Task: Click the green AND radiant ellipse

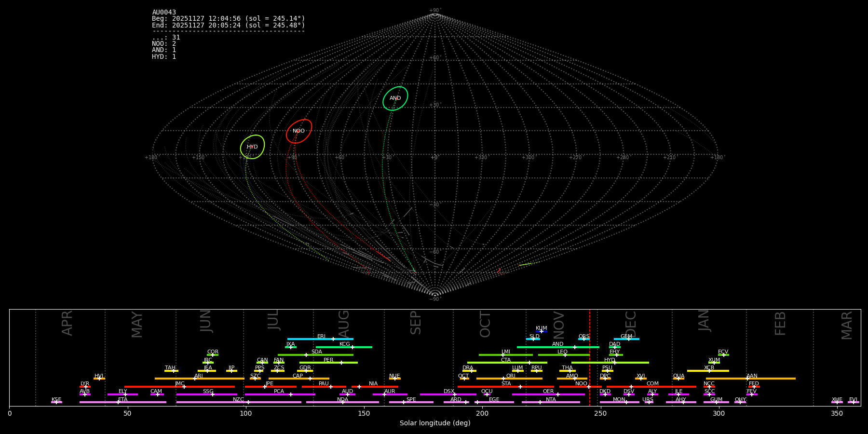Action: (395, 98)
